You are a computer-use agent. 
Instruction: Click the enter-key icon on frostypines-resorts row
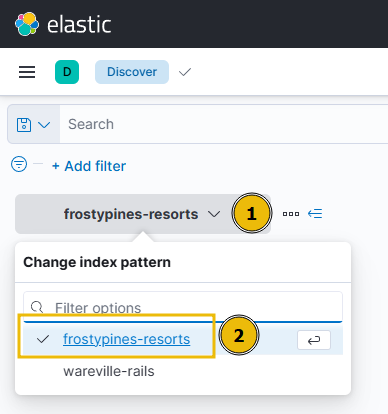click(x=314, y=340)
